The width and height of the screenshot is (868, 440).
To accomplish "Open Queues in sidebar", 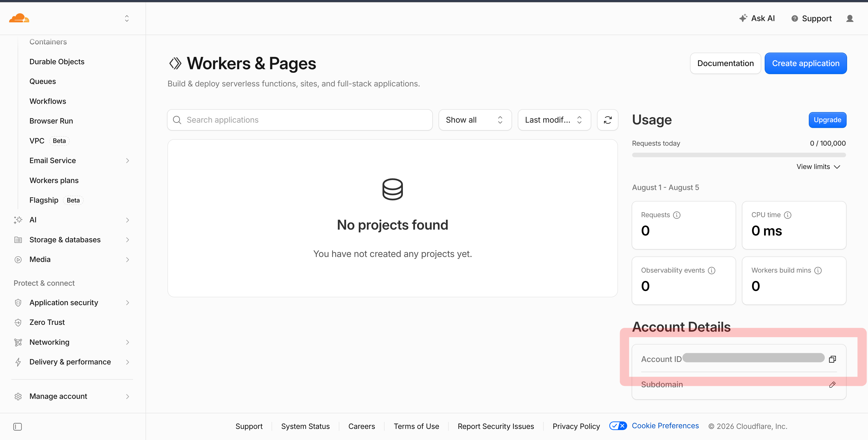I will (x=43, y=81).
